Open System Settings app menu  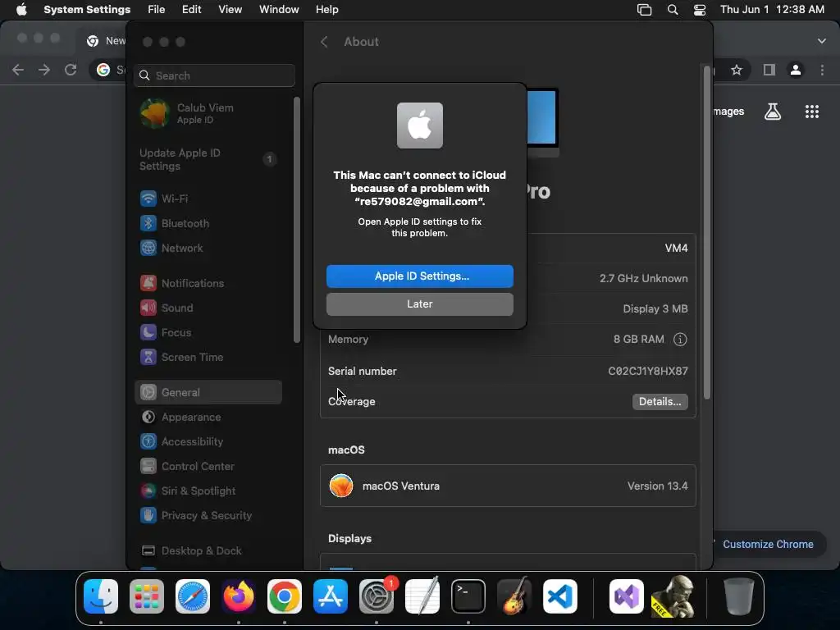[x=87, y=10]
